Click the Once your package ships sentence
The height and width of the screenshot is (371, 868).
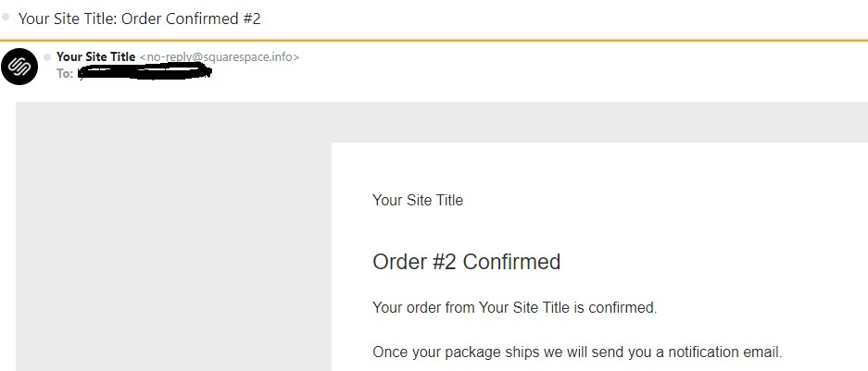point(577,352)
